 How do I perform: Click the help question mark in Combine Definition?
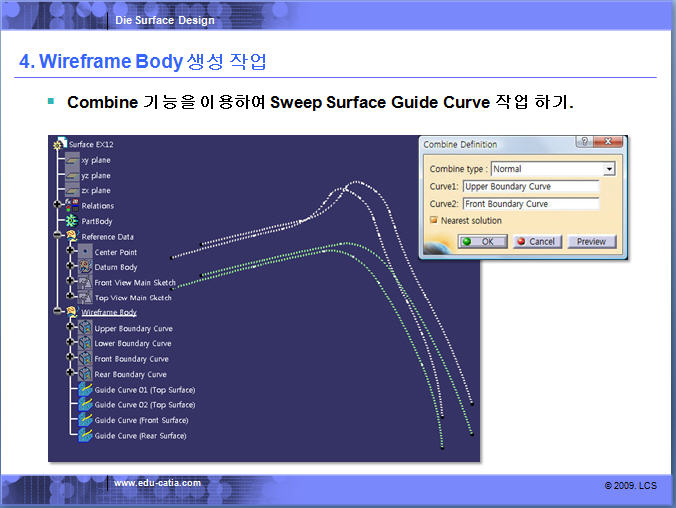[583, 144]
